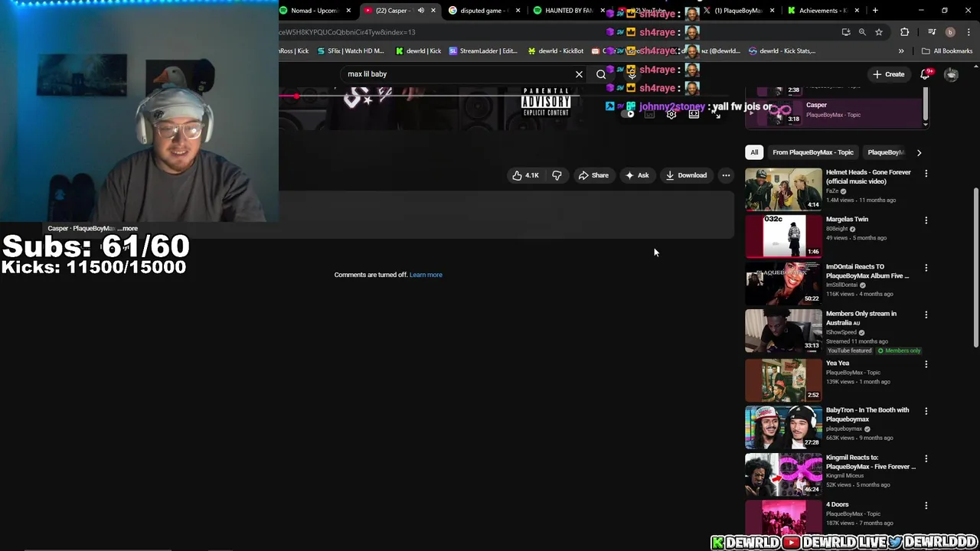Image resolution: width=980 pixels, height=551 pixels.
Task: Open more actions next to Download
Action: click(726, 175)
